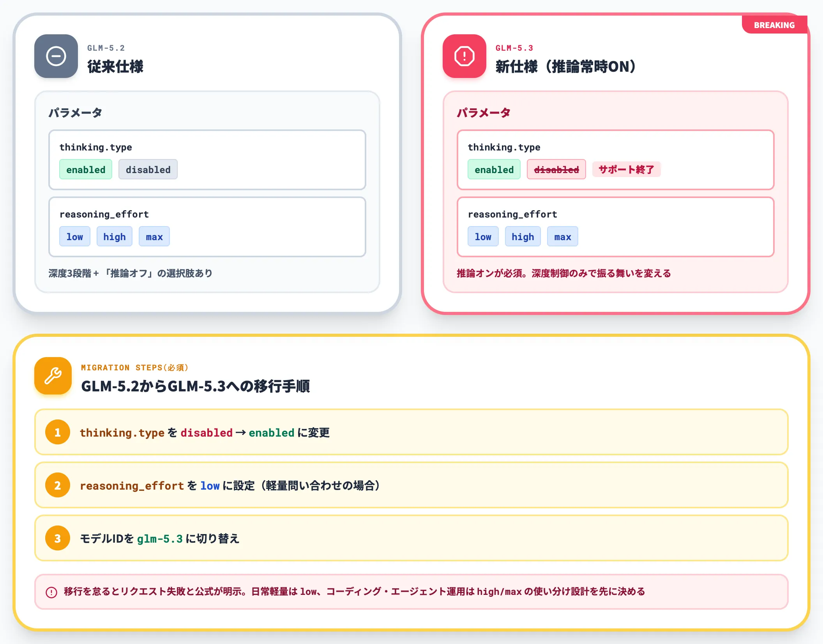The image size is (823, 644).
Task: Click the green enabled code in step 1
Action: [272, 433]
